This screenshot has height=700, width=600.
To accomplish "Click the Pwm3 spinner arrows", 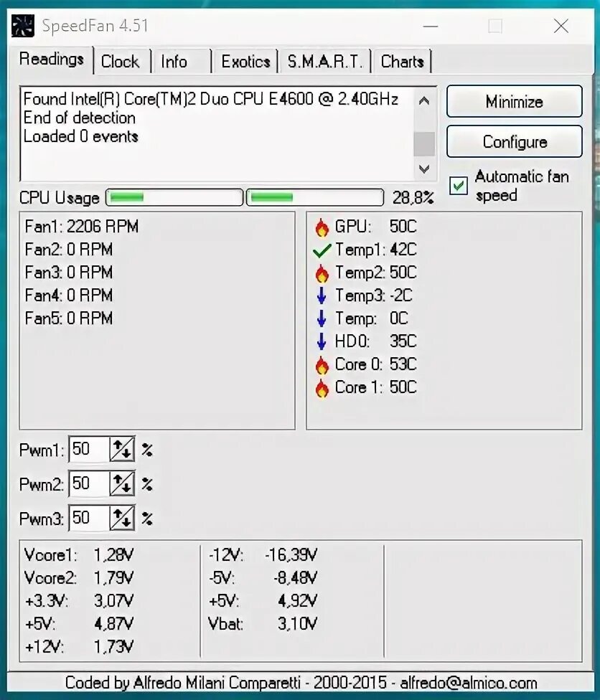I will click(x=123, y=518).
